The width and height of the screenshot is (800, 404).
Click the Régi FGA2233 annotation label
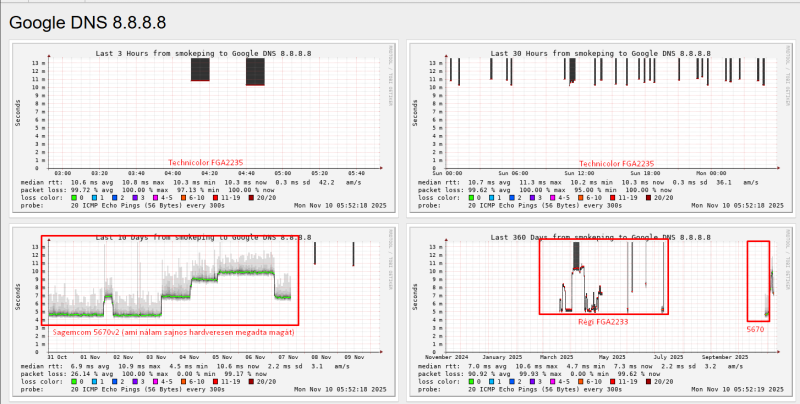click(603, 322)
